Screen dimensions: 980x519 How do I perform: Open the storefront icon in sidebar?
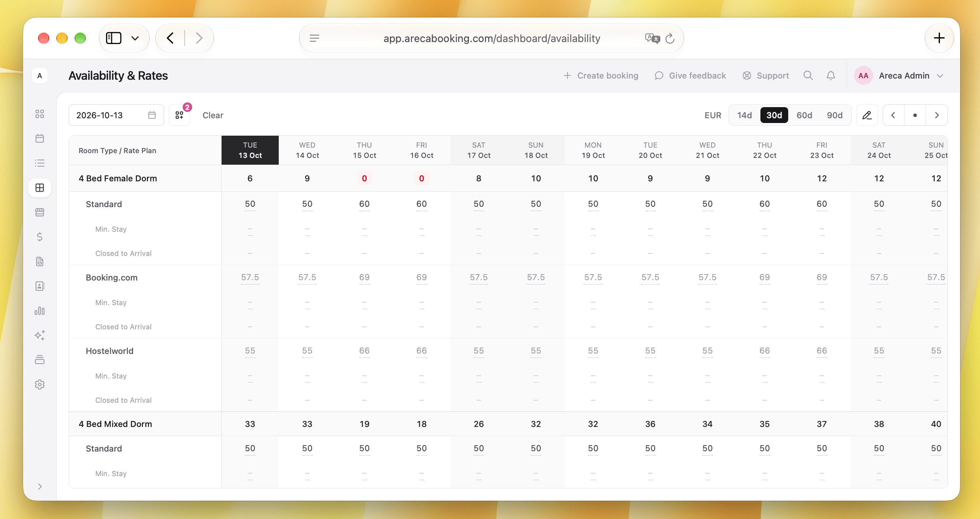click(40, 212)
